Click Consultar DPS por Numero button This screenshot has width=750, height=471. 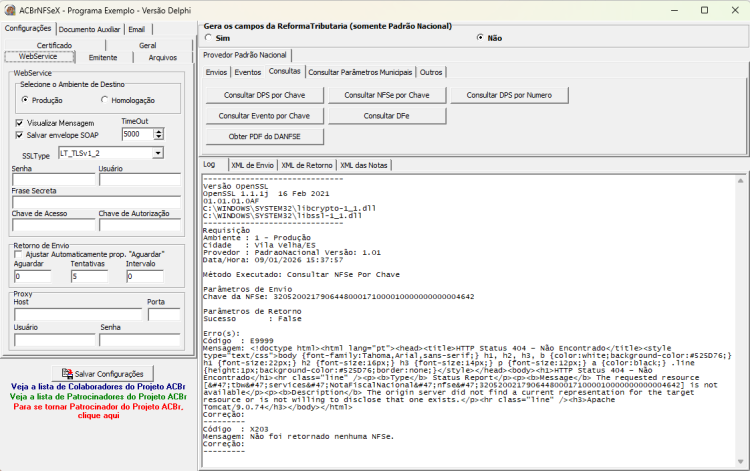point(509,95)
